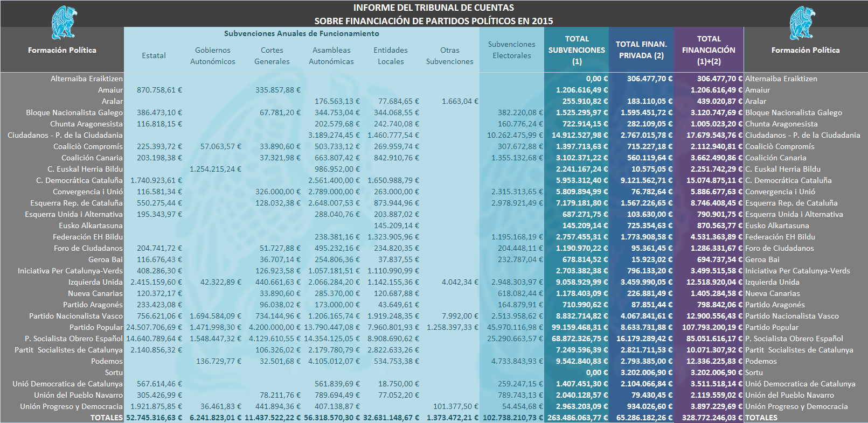The height and width of the screenshot is (423, 868).
Task: Select 'Ciudadanos - P. de la Ciudadania' at left
Action: click(x=65, y=135)
